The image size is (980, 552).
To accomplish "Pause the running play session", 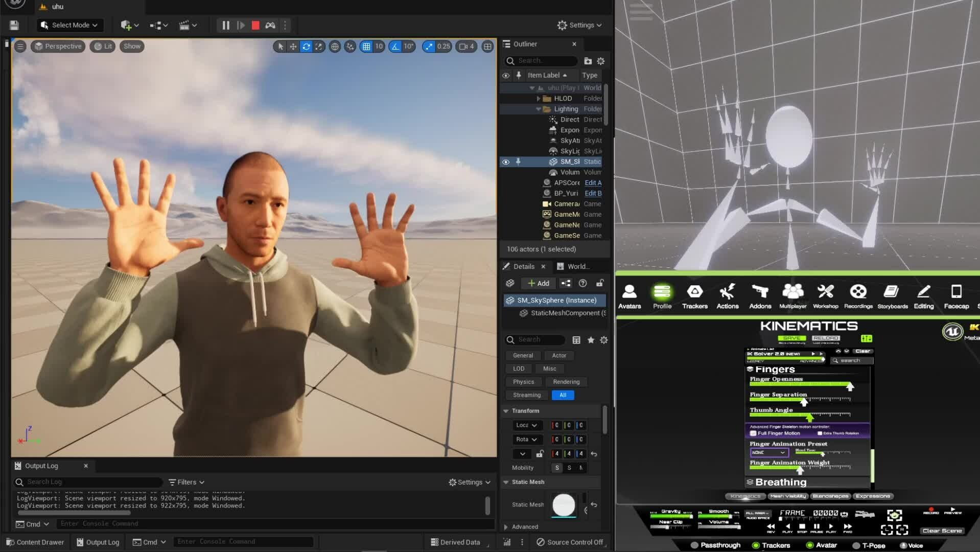I will point(225,25).
